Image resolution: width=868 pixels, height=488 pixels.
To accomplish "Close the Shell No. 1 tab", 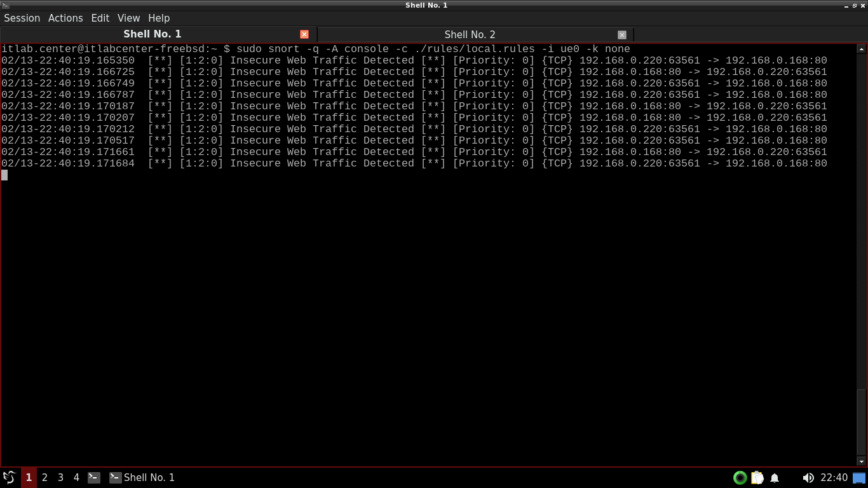I will 304,34.
